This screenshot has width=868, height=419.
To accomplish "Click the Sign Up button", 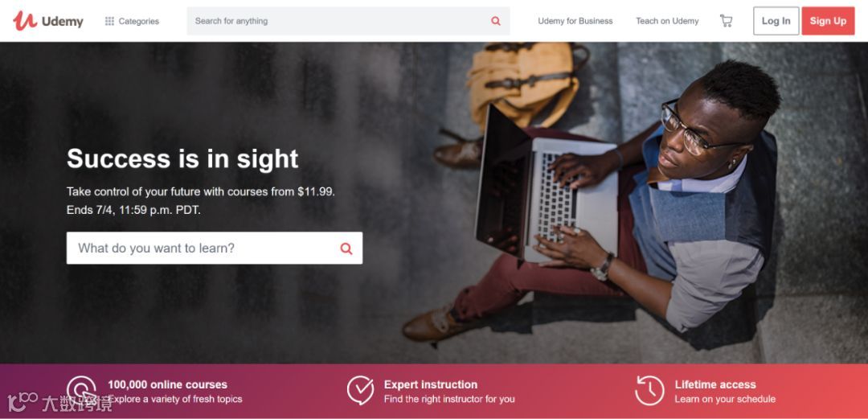I will [x=828, y=21].
